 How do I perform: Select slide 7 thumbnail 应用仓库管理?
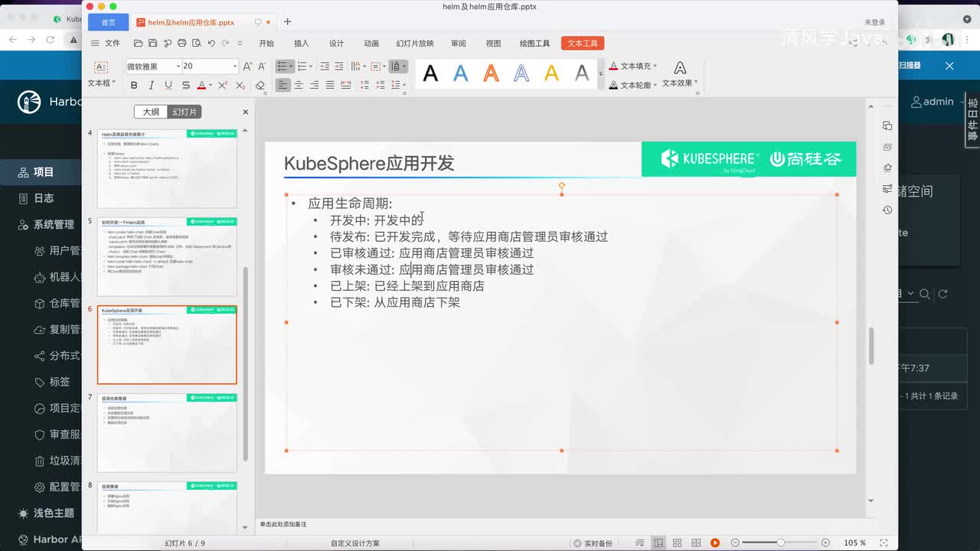point(167,432)
